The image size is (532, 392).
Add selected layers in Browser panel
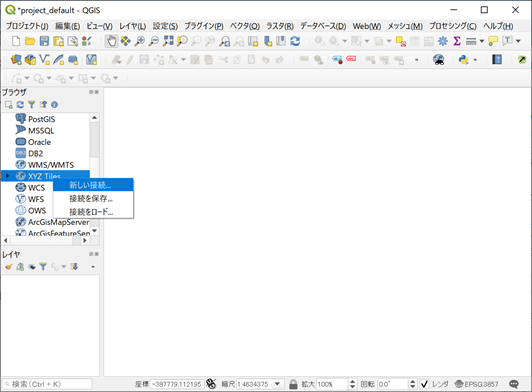pos(9,105)
